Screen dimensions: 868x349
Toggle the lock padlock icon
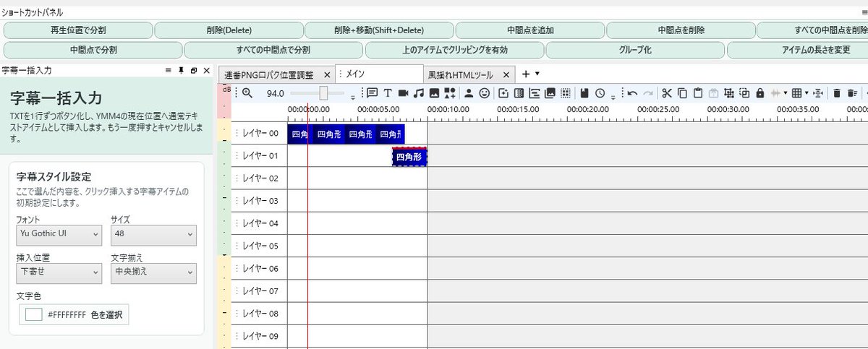pos(759,93)
